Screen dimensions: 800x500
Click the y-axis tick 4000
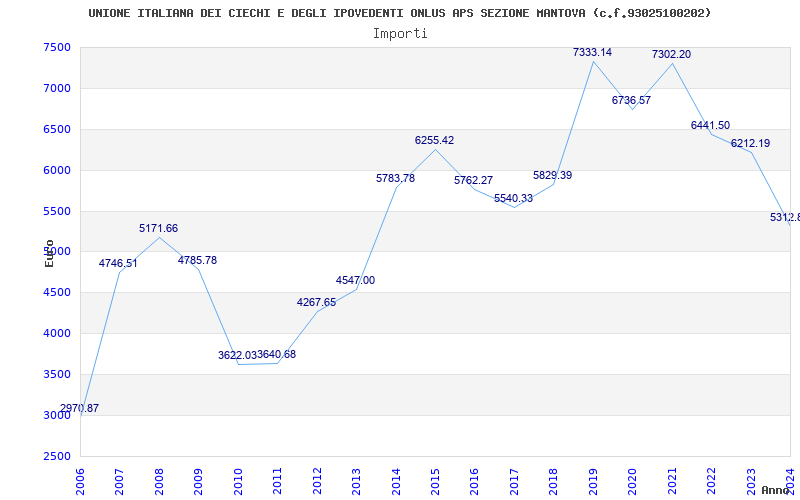(x=57, y=333)
